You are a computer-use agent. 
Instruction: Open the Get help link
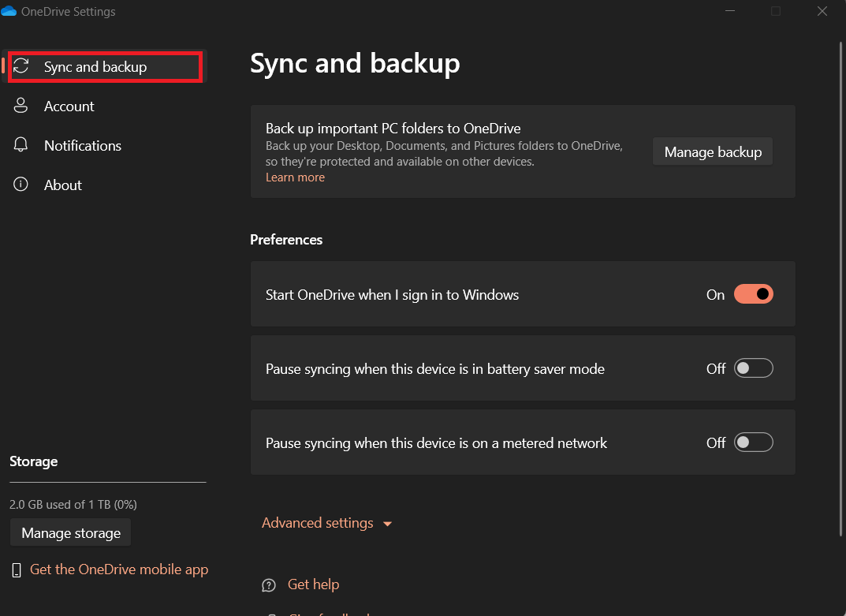(x=314, y=584)
